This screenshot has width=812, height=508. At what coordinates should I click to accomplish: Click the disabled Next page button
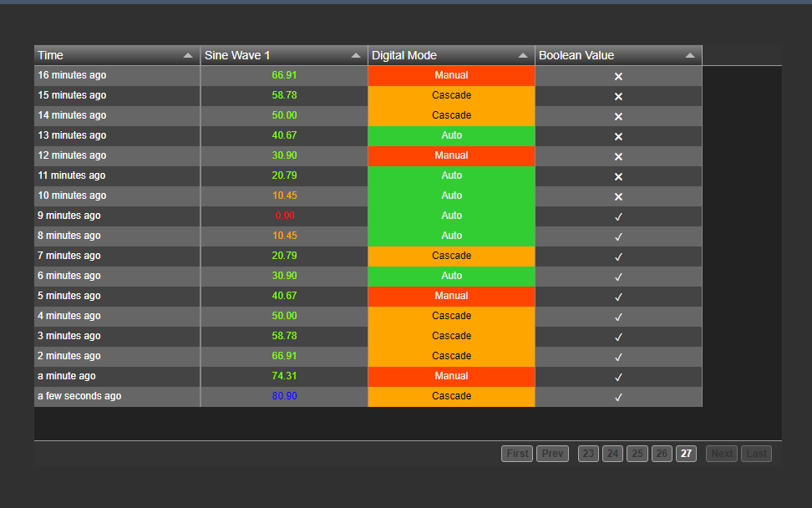pos(722,454)
